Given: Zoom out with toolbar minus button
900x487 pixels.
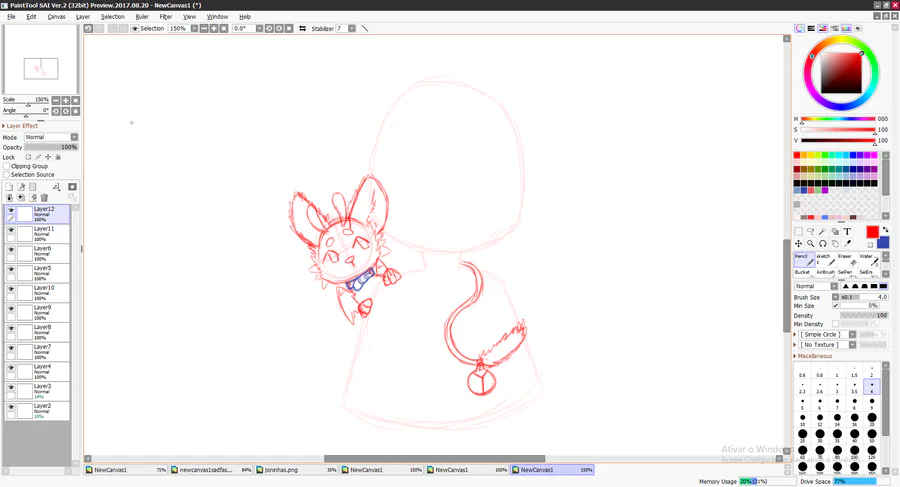Looking at the screenshot, I should tap(204, 28).
